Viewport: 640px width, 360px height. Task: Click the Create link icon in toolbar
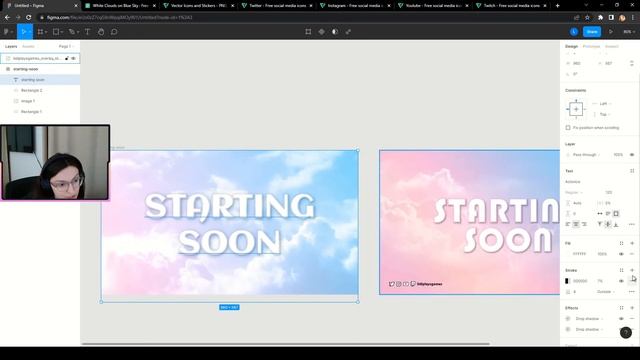coord(348,32)
